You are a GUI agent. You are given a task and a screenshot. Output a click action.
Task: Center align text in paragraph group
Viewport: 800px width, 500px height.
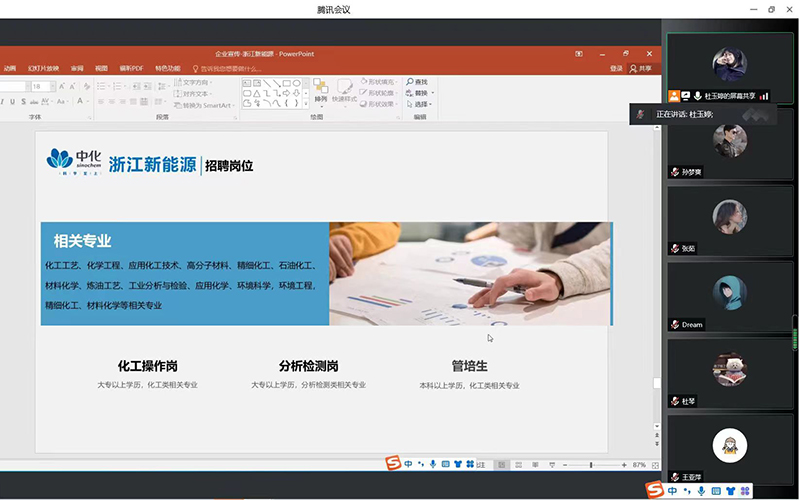pos(112,102)
